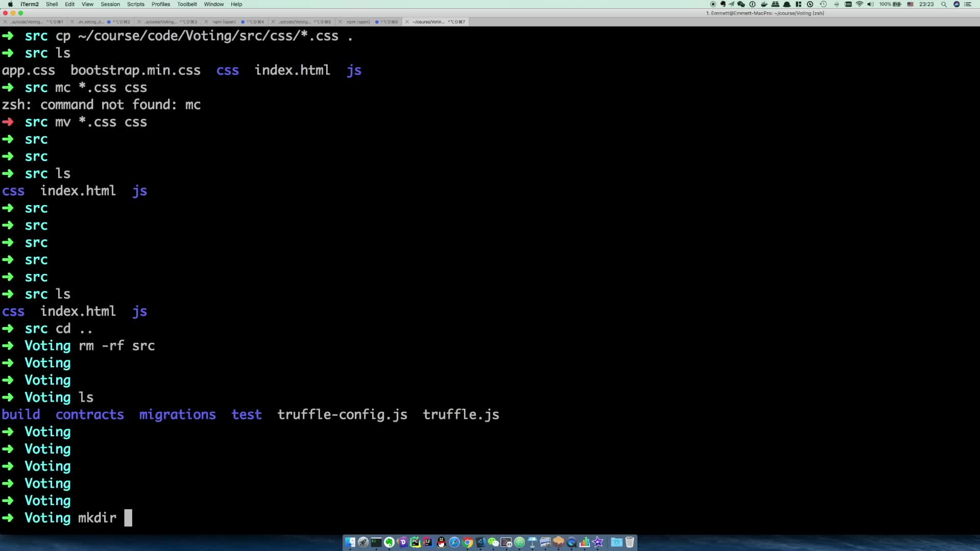Launch Visual Studio Code from Dock
The width and height of the screenshot is (980, 551).
481,542
